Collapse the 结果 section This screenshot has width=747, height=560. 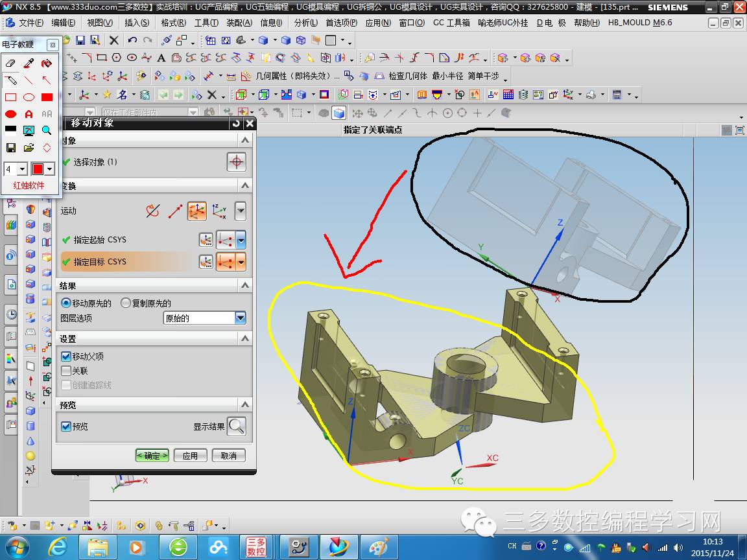click(x=245, y=286)
